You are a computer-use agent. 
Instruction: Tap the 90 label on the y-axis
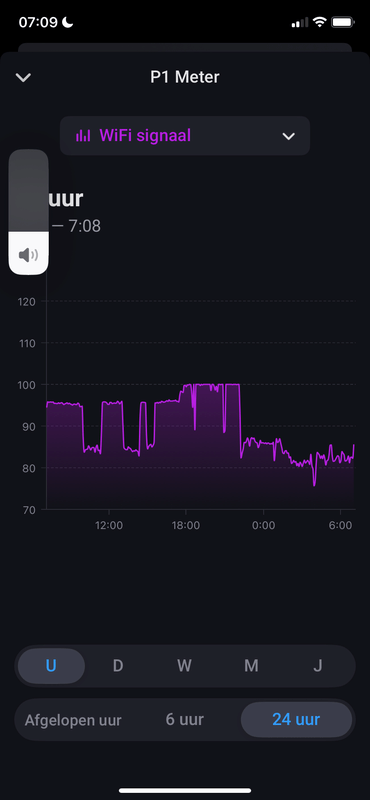pyautogui.click(x=29, y=427)
